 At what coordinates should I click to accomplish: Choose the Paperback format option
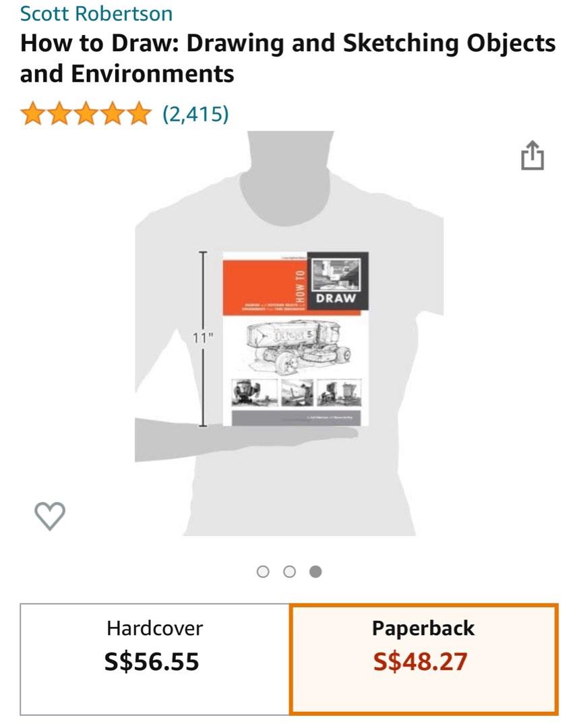coord(424,659)
